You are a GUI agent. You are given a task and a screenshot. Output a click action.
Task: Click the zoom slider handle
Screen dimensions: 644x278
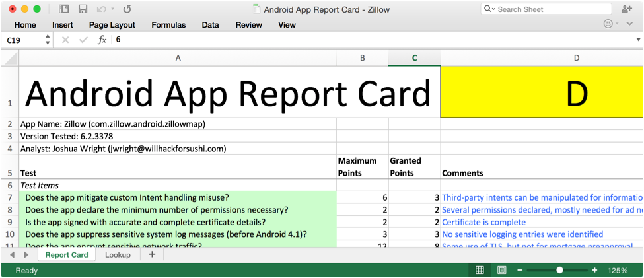pyautogui.click(x=560, y=270)
